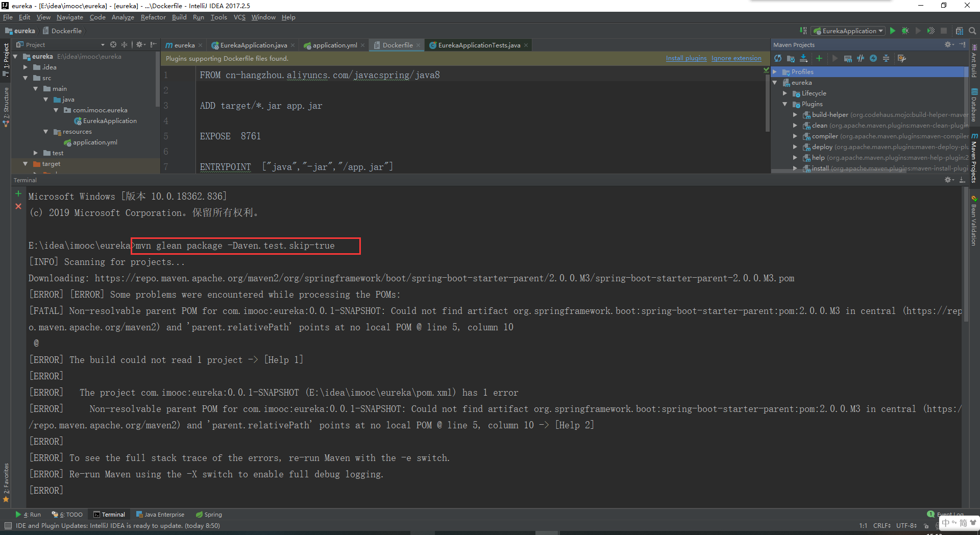
Task: Open the UTF-8 encoding selector
Action: pyautogui.click(x=906, y=526)
